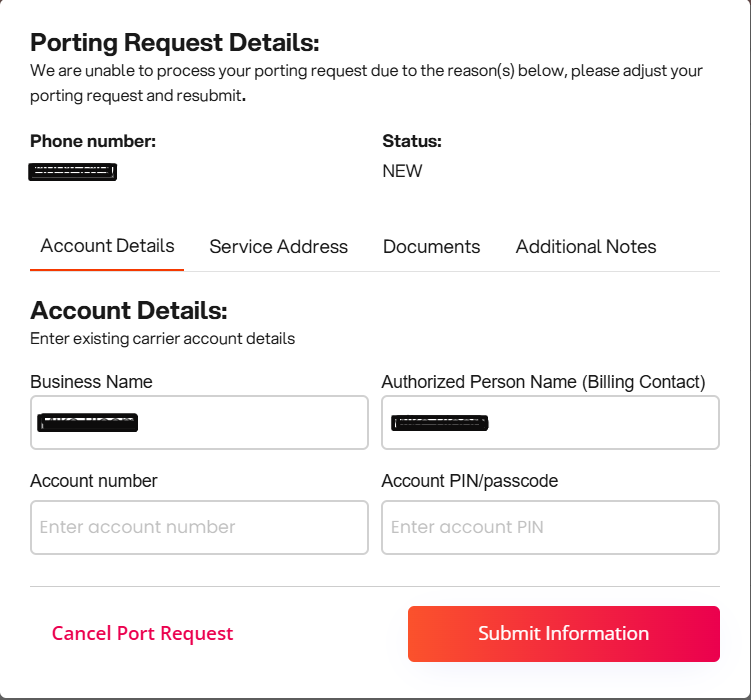
Task: Click the Phone number label
Action: (93, 141)
